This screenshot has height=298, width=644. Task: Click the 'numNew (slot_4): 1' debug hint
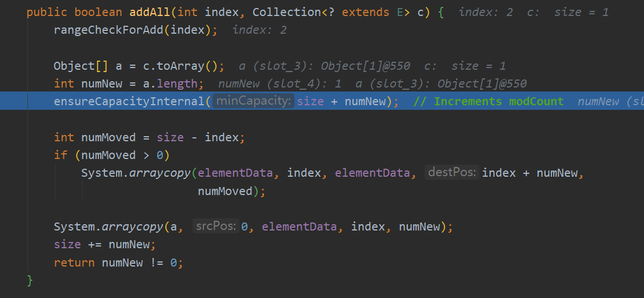279,84
